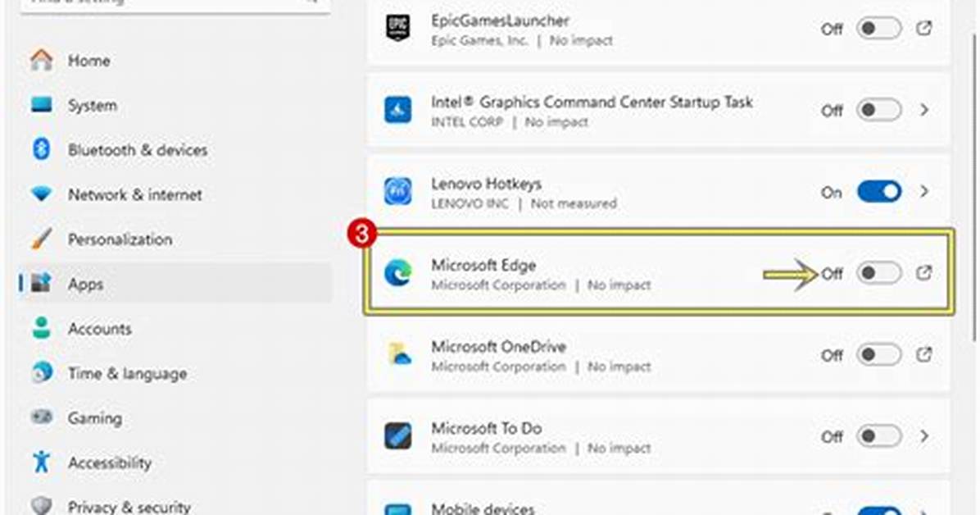The image size is (980, 515).
Task: Click the Gaming controller icon
Action: [41, 417]
